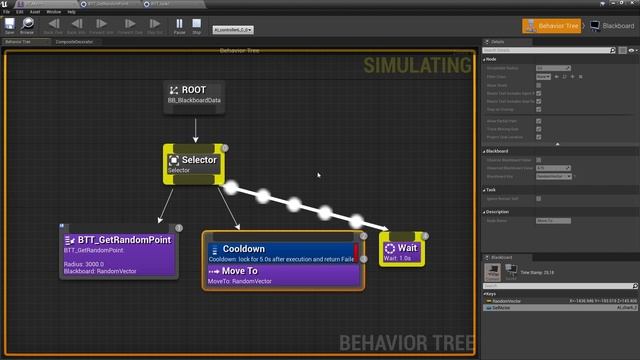Click the Selector node icon

174,160
